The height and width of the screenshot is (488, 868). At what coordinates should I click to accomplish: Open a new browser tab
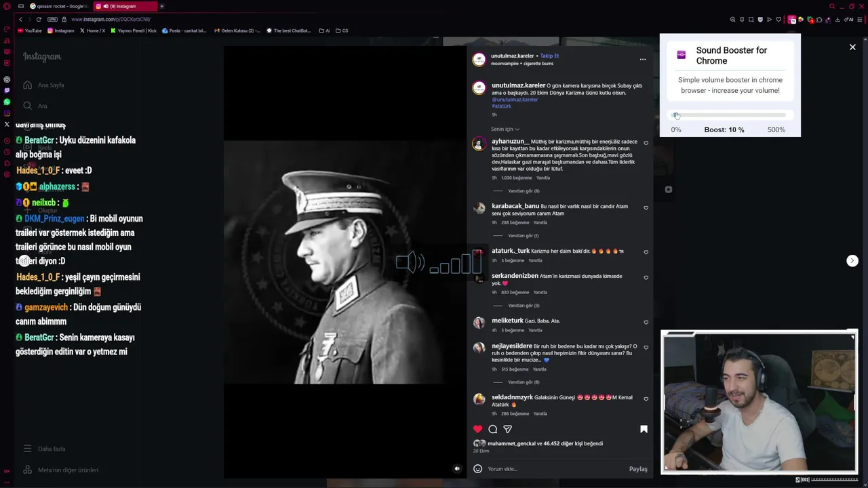(162, 6)
